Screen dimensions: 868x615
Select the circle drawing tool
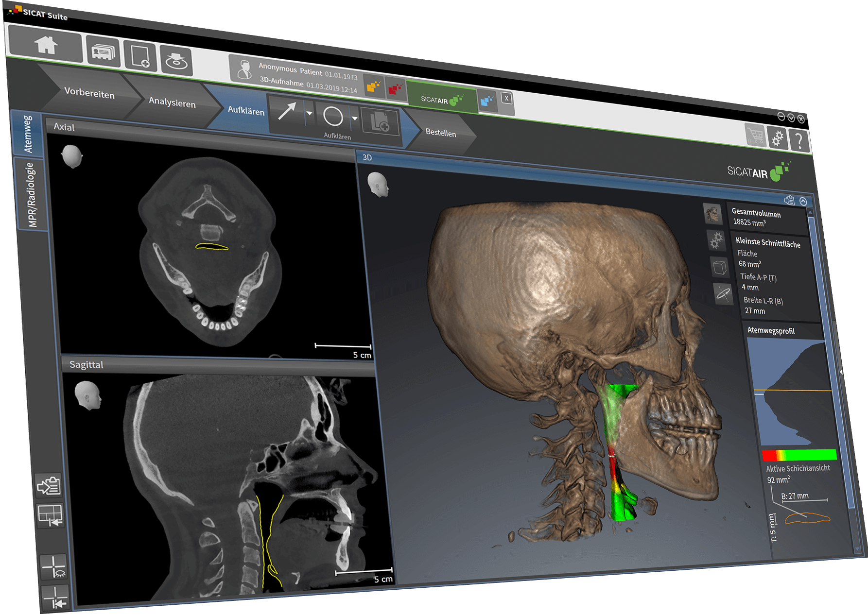[x=333, y=116]
